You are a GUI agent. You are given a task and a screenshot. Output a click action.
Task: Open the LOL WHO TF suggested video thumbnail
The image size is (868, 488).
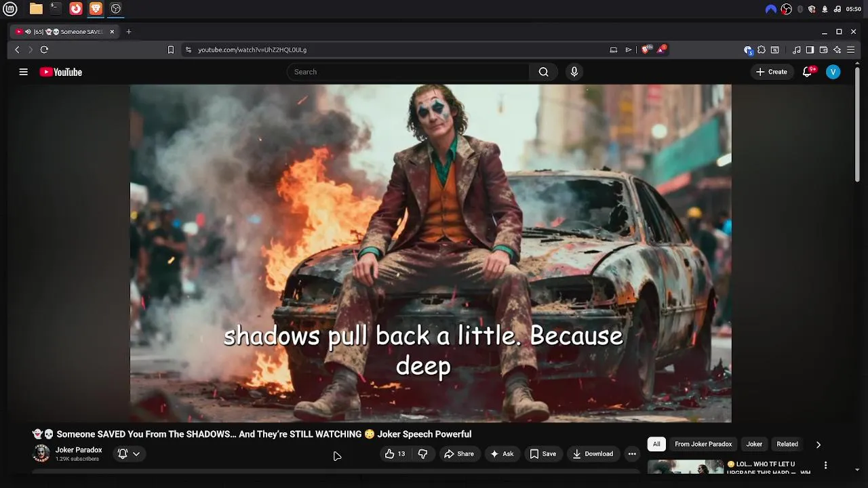[686, 467]
